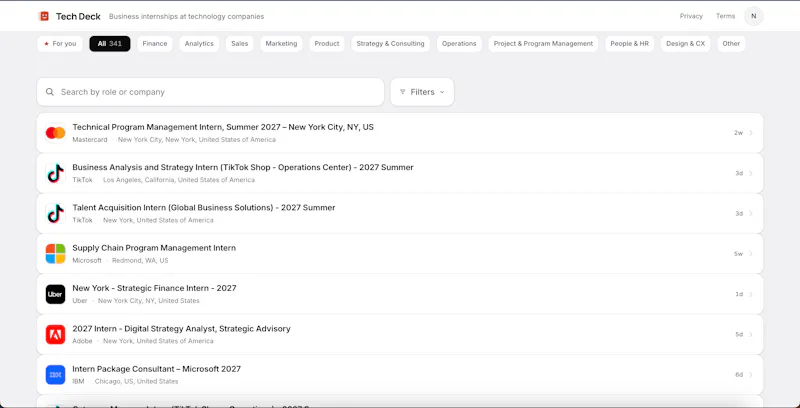Click the 6d posting age label
The width and height of the screenshot is (800, 408).
[739, 375]
